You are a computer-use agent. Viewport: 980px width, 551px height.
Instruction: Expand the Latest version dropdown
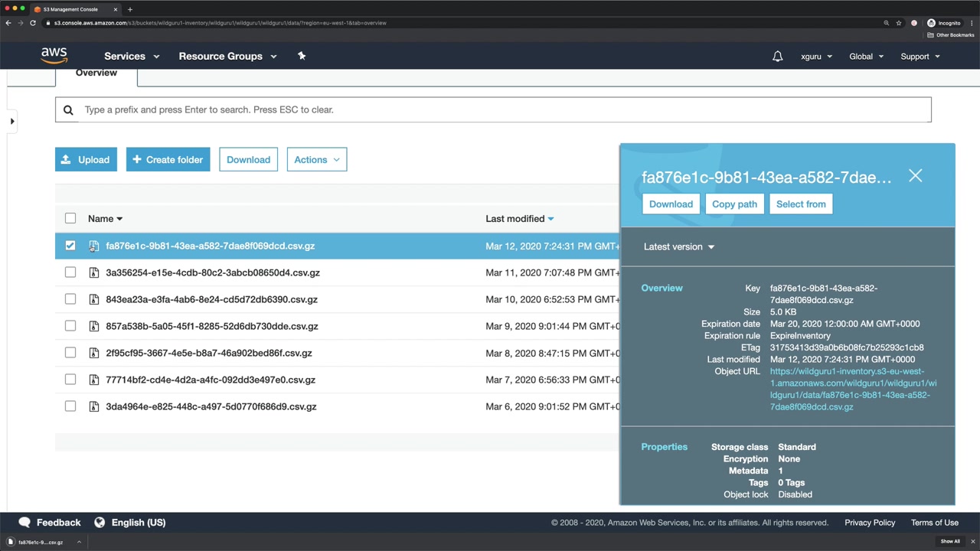click(x=678, y=246)
